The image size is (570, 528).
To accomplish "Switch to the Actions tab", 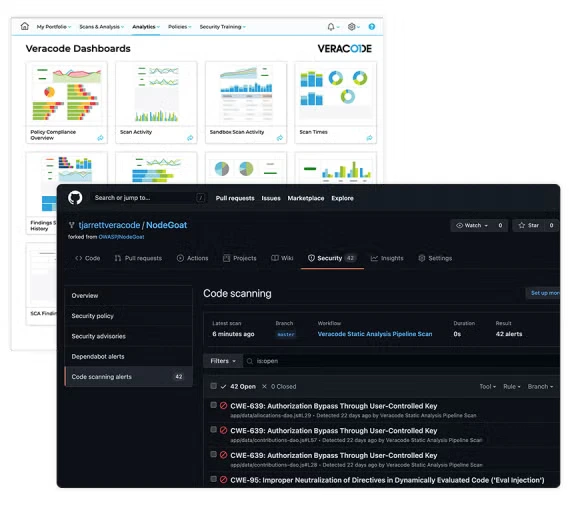I will [x=192, y=258].
